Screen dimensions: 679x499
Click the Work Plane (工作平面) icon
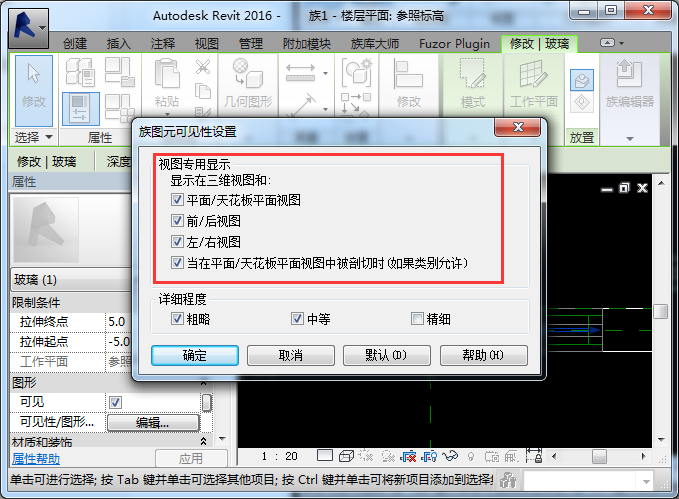click(533, 82)
